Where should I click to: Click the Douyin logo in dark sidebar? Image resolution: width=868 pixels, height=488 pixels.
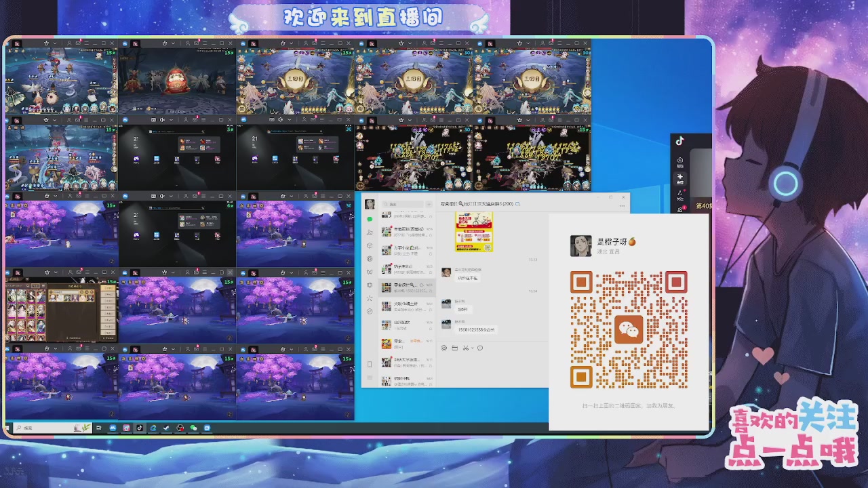(680, 141)
